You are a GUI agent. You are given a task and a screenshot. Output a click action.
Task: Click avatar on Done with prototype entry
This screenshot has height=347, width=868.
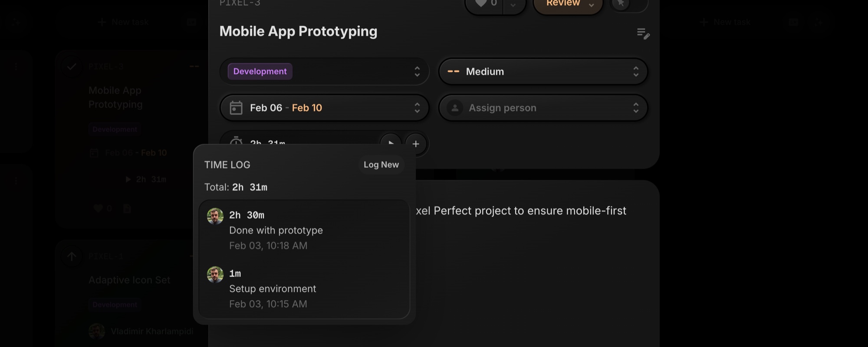(215, 216)
